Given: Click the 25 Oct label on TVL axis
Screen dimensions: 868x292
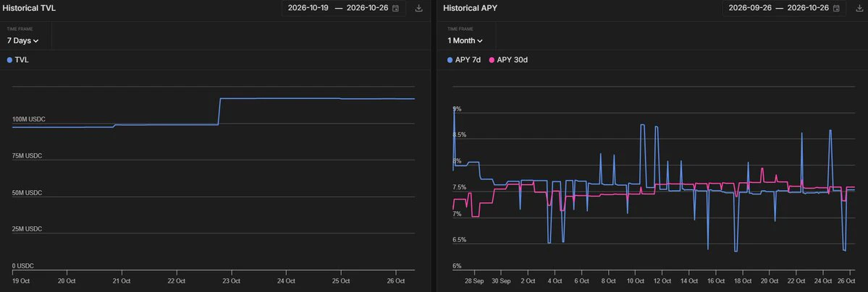Looking at the screenshot, I should 340,281.
